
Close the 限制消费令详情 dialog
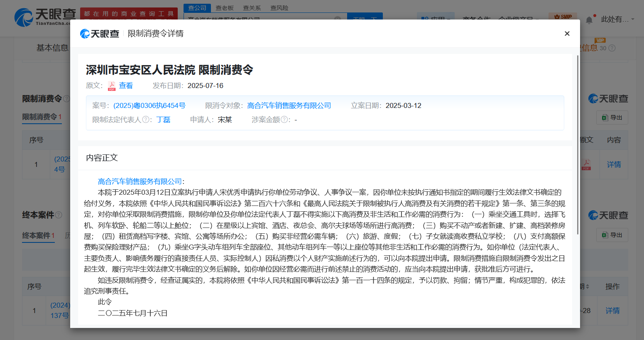[567, 34]
